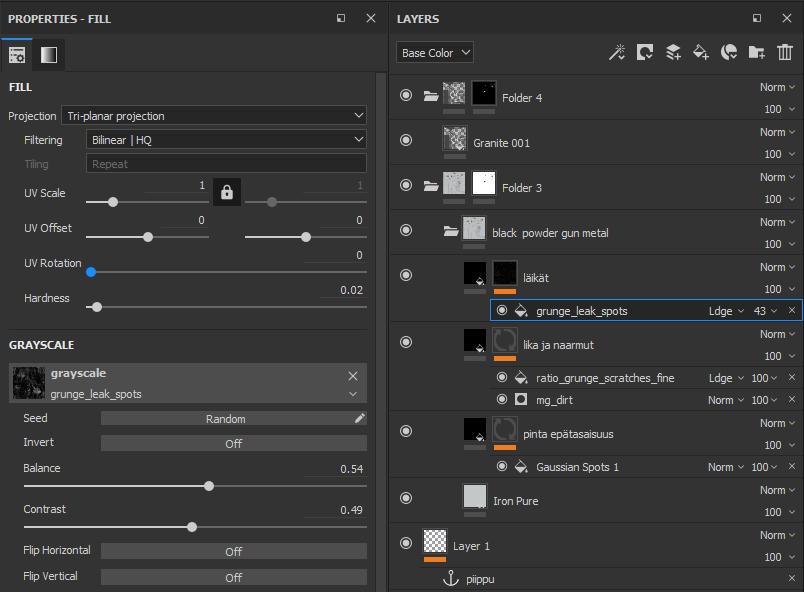Toggle visibility of grunge_leak_spots effect
The width and height of the screenshot is (804, 592).
pos(502,310)
